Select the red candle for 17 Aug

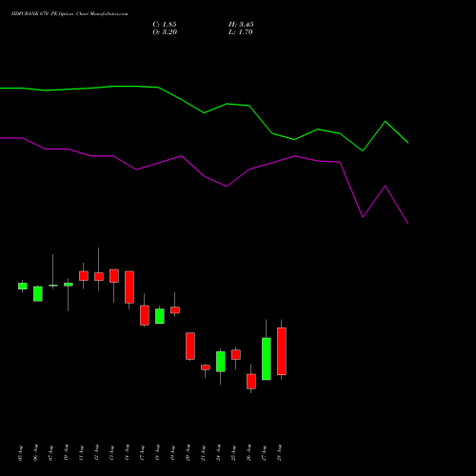point(145,315)
